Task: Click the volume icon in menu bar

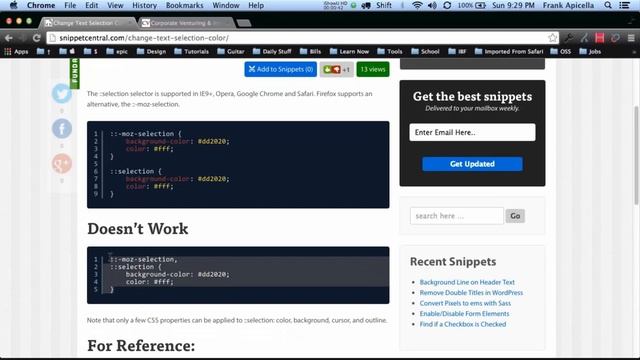Action: click(432, 5)
